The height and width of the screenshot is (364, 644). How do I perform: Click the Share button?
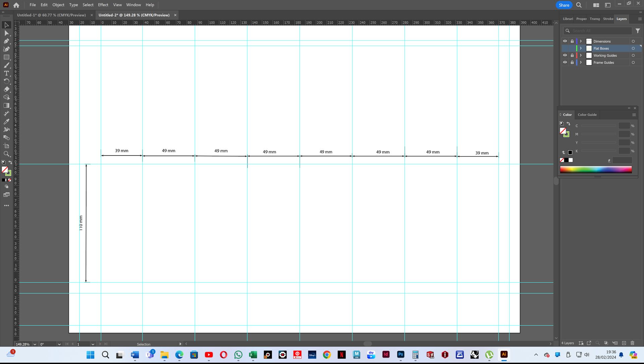564,5
